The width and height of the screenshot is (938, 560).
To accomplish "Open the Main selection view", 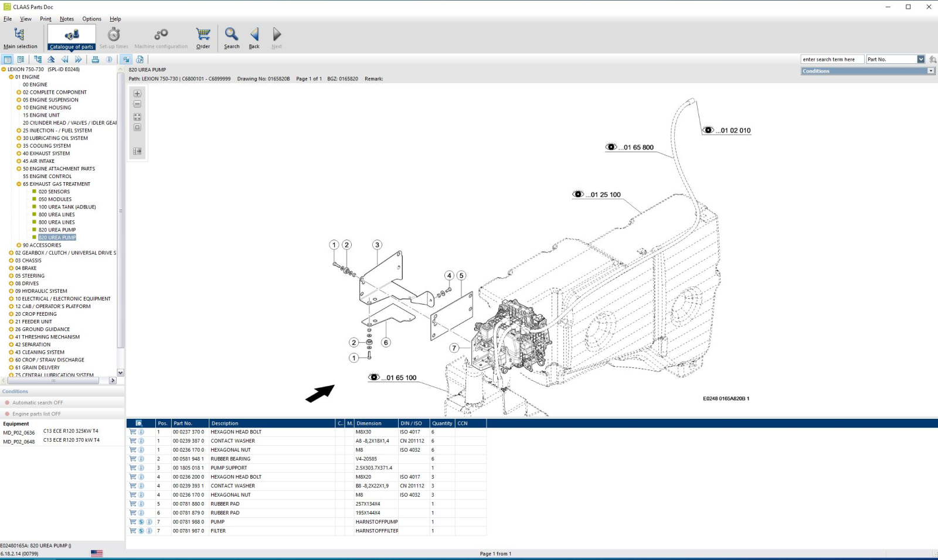I will coord(20,38).
